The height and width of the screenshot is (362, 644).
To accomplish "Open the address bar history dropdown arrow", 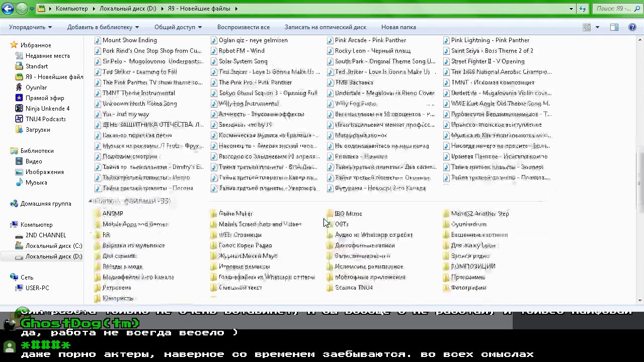I will tap(571, 9).
